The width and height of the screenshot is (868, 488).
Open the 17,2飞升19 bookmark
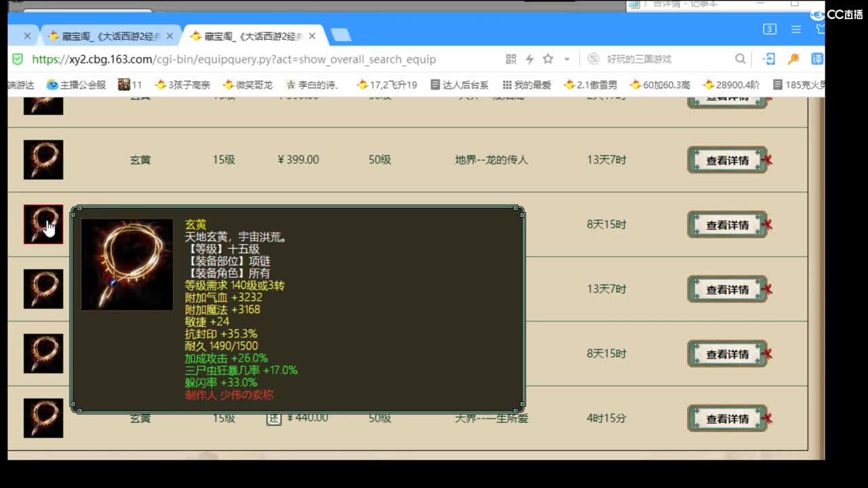click(387, 85)
